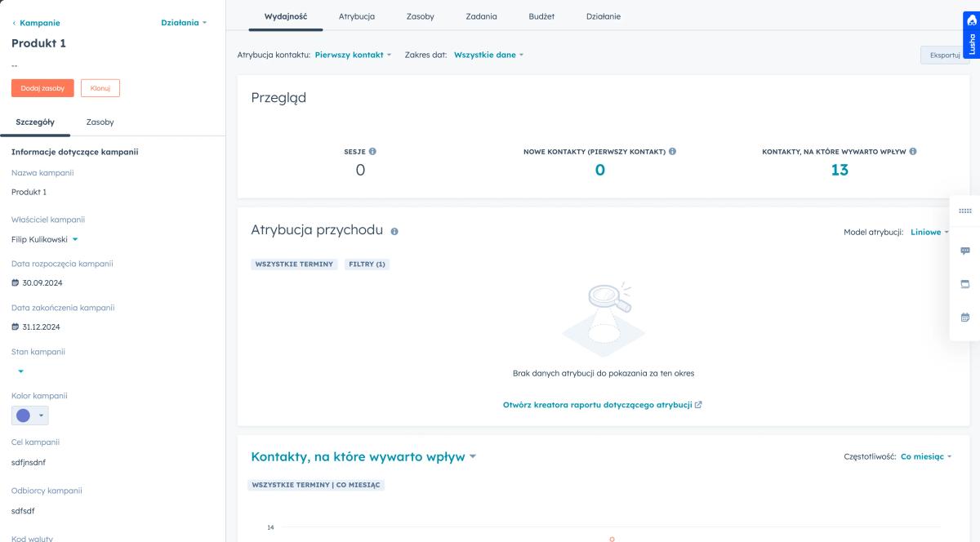Click the new contacts count 0
Image resolution: width=980 pixels, height=542 pixels.
[x=600, y=170]
